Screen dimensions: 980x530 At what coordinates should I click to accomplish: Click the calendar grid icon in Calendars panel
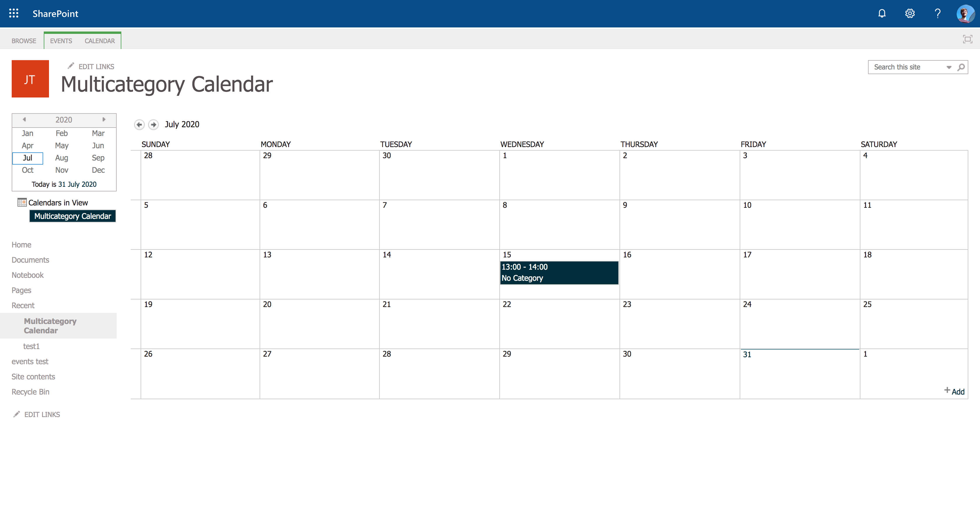[x=22, y=202]
